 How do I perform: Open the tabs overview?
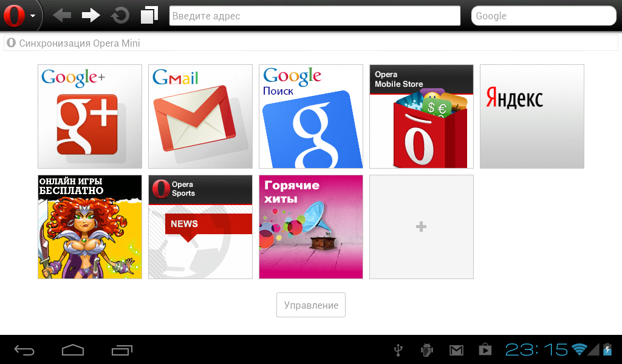149,15
